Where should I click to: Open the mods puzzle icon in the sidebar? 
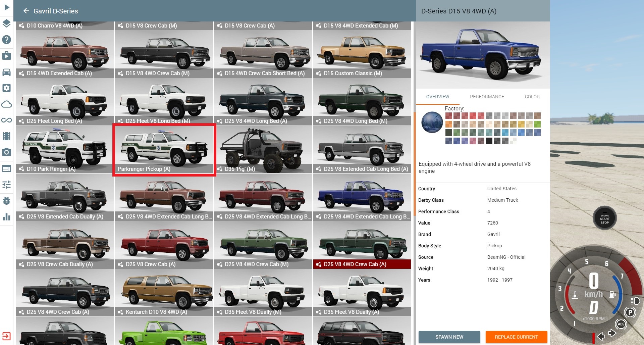click(x=6, y=56)
